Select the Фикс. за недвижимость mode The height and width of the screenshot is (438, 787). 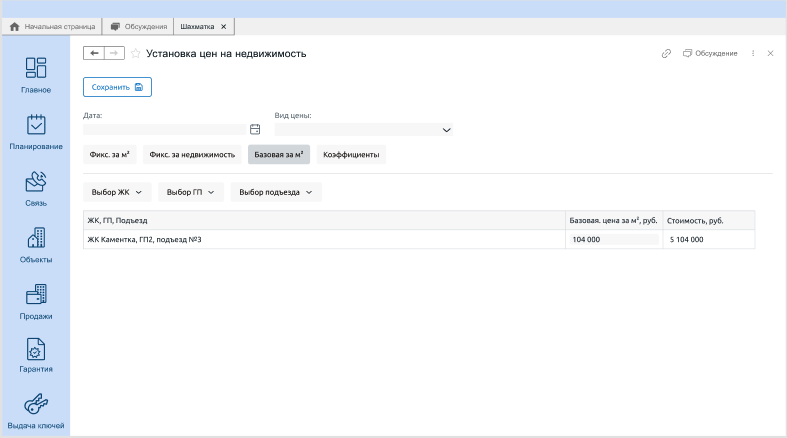192,155
